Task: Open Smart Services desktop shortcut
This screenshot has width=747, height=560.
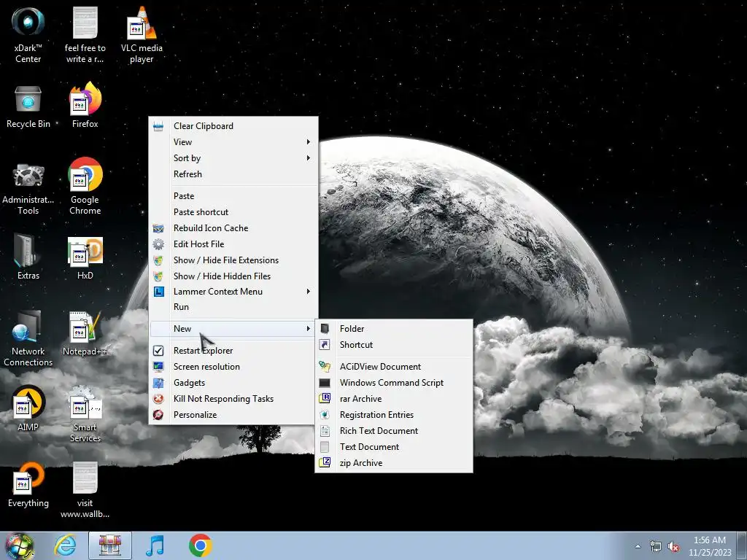Action: (x=85, y=414)
